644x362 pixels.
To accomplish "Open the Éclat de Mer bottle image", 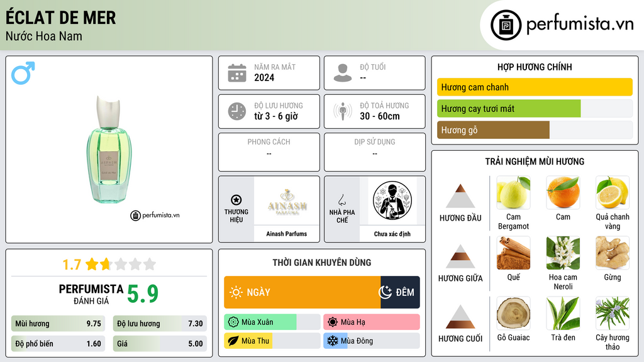I will (x=109, y=150).
